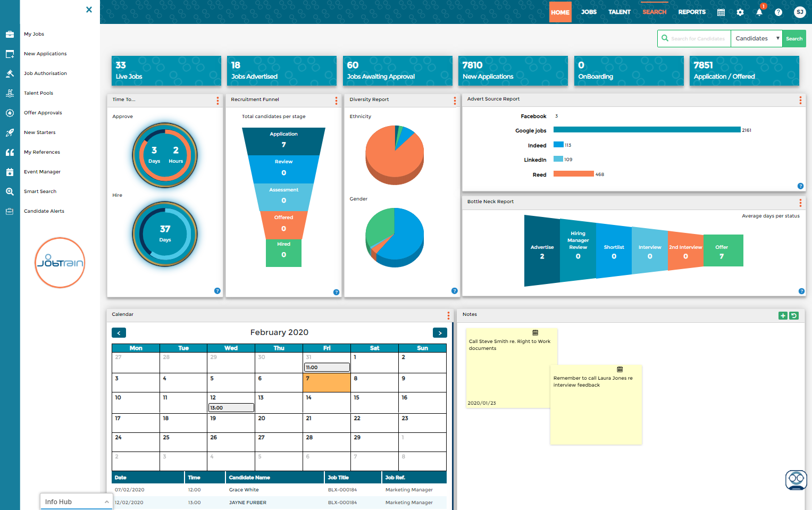Open the Event Manager sidebar icon
Viewport: 812px width, 510px height.
click(10, 171)
